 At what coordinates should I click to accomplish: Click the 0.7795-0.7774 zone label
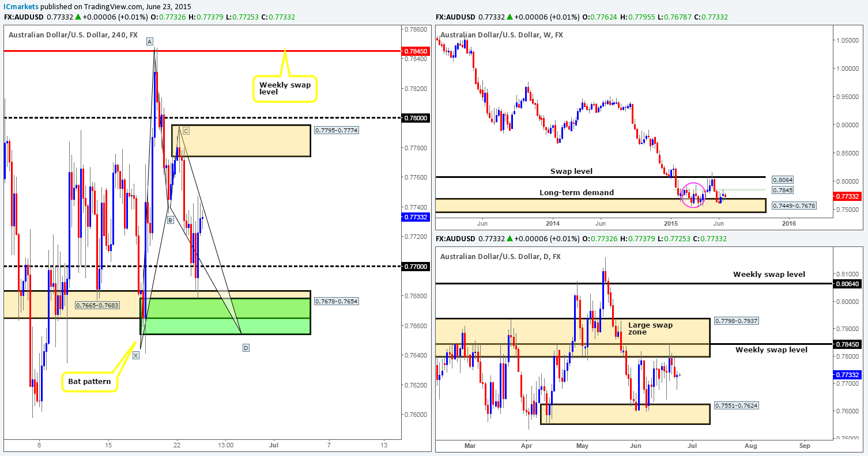[x=337, y=130]
